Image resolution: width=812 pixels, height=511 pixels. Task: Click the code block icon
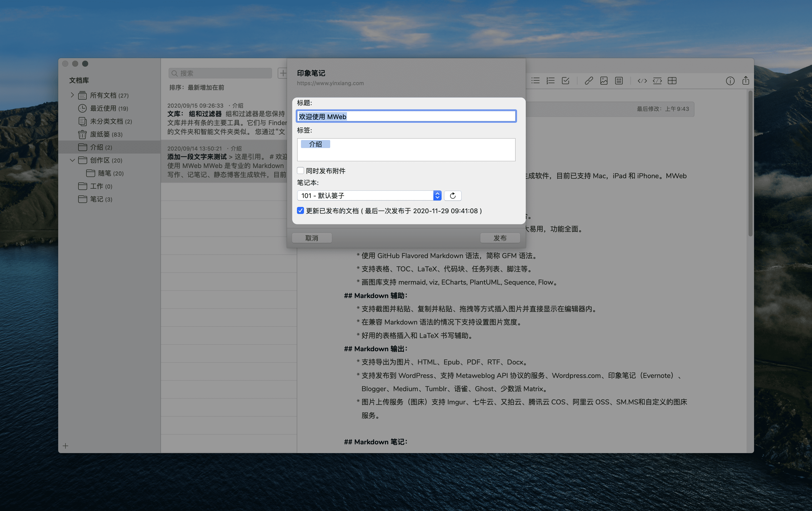657,81
